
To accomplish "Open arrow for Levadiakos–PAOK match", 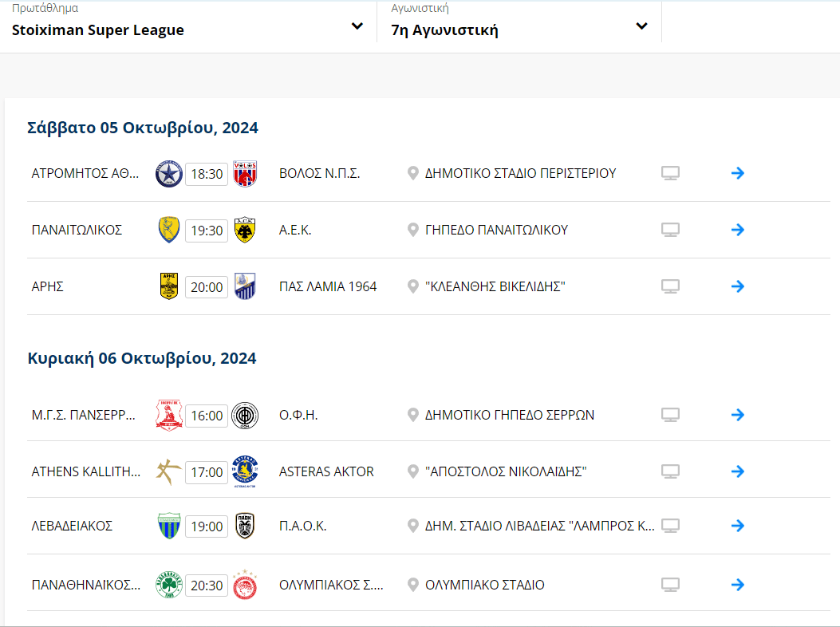I will [x=738, y=526].
